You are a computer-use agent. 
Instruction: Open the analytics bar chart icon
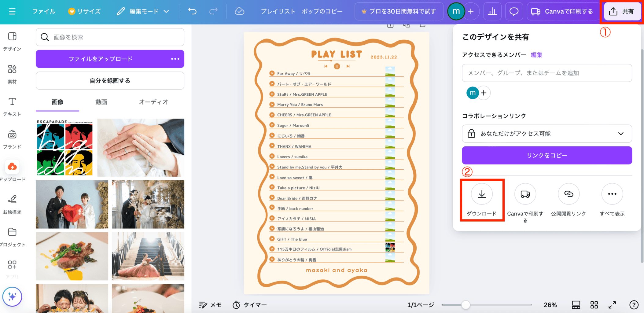click(492, 12)
